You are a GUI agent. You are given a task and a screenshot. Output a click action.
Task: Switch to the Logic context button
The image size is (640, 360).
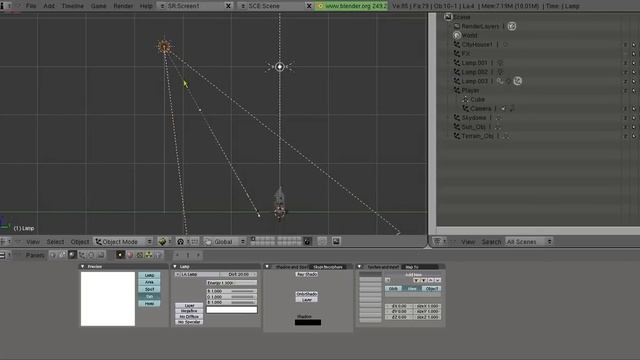tap(53, 255)
